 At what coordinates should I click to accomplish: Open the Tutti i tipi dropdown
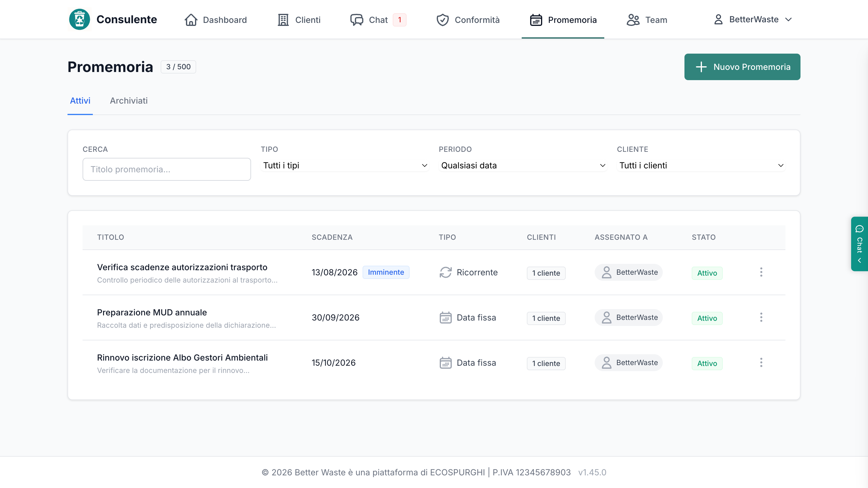(345, 165)
